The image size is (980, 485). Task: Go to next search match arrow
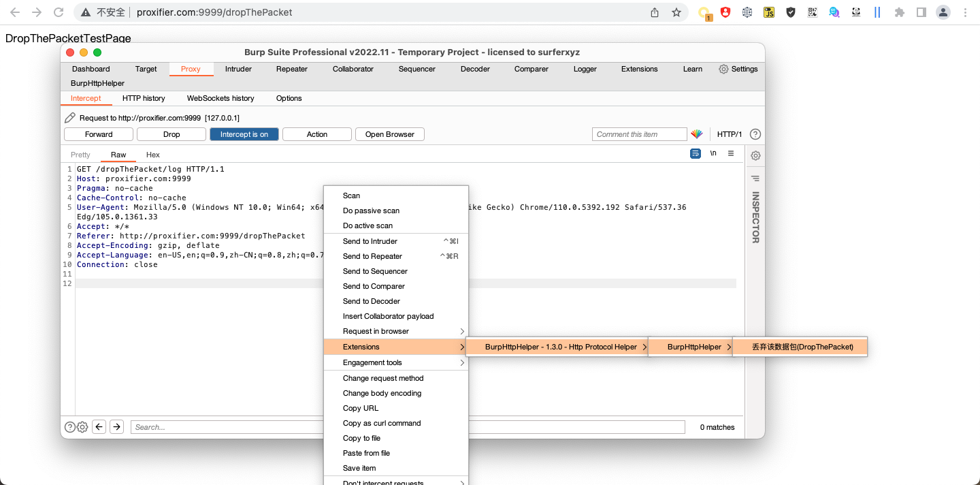pyautogui.click(x=117, y=427)
